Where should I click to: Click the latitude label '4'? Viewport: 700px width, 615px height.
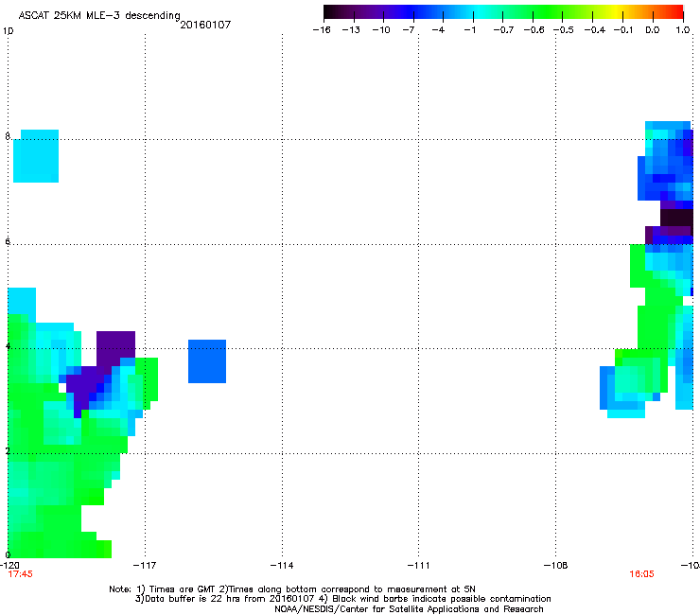[8, 346]
